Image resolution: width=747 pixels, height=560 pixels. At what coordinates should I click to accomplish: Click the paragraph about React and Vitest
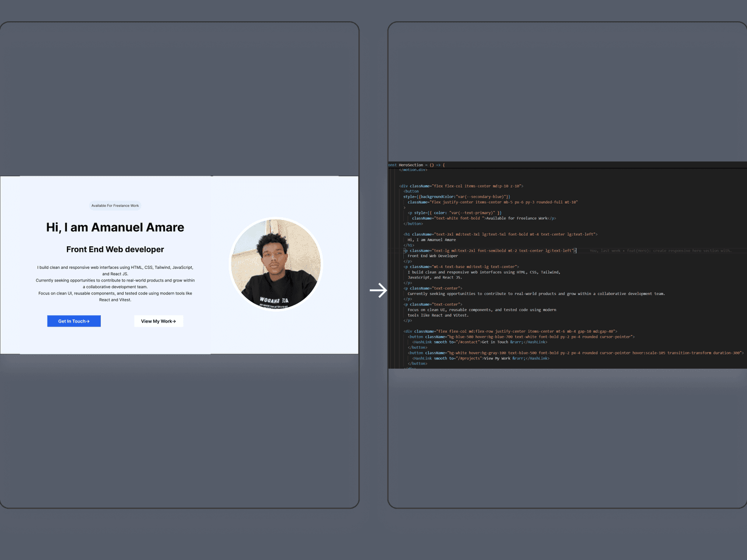tap(115, 296)
